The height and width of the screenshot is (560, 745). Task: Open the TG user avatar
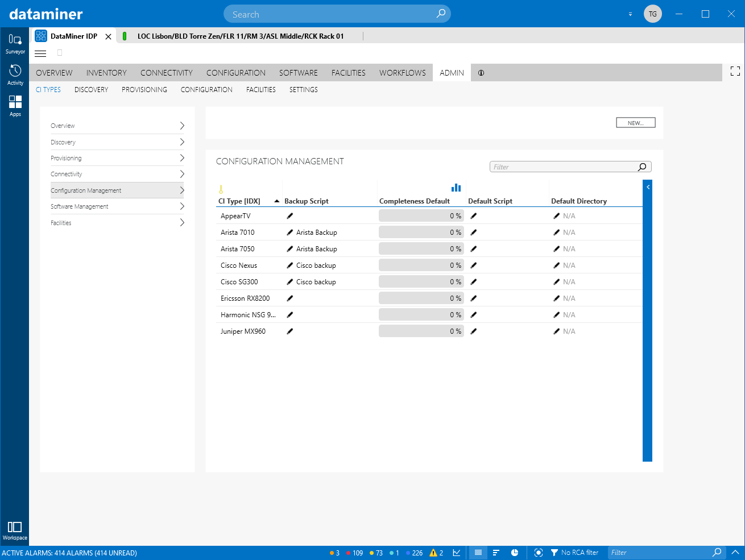coord(653,14)
